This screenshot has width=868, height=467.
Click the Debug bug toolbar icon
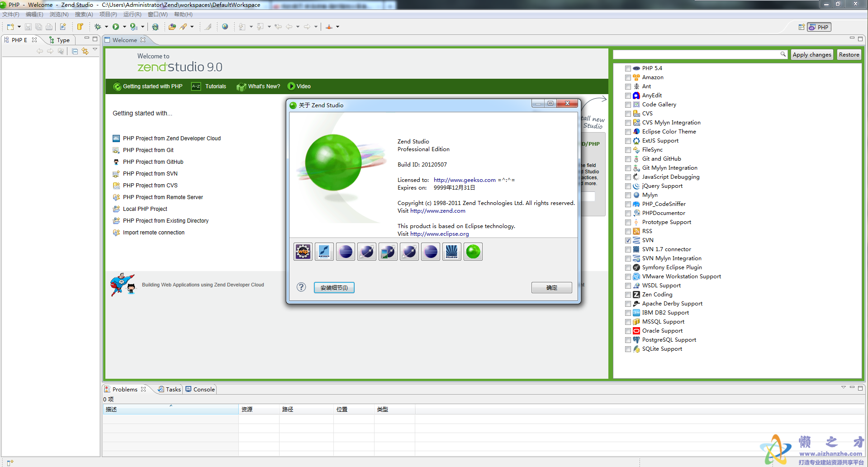(x=98, y=27)
